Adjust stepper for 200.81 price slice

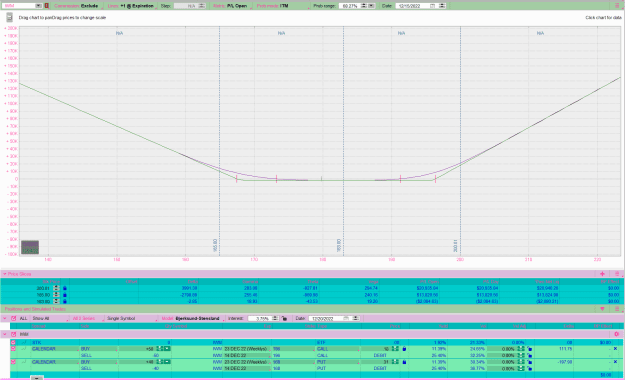(x=56, y=288)
